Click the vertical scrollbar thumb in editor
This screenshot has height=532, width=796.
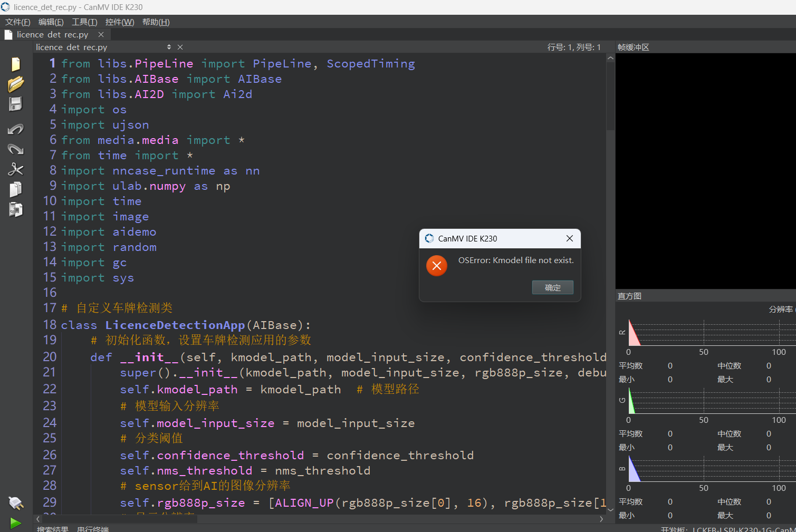click(x=610, y=96)
